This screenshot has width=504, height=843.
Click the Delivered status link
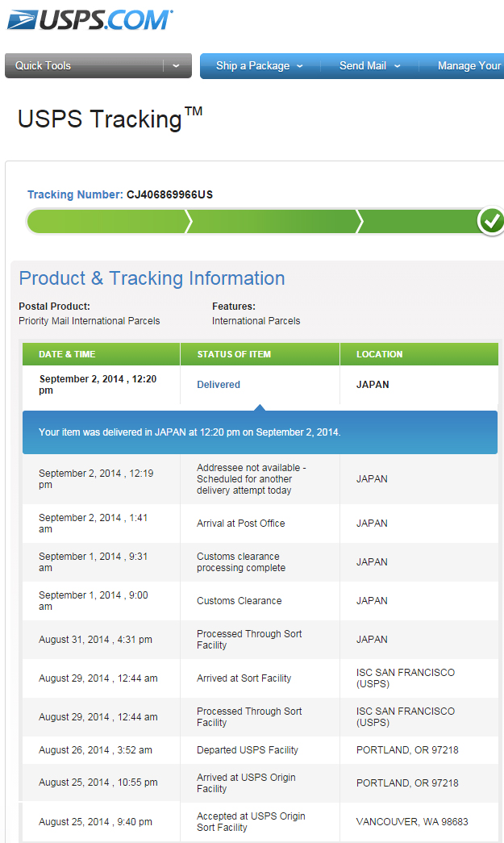pyautogui.click(x=219, y=385)
